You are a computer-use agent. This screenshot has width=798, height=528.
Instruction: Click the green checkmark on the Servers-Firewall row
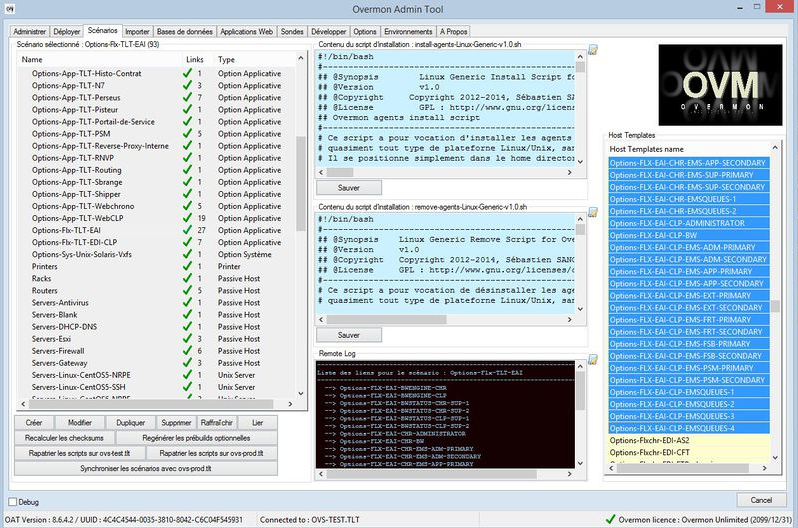pyautogui.click(x=187, y=351)
